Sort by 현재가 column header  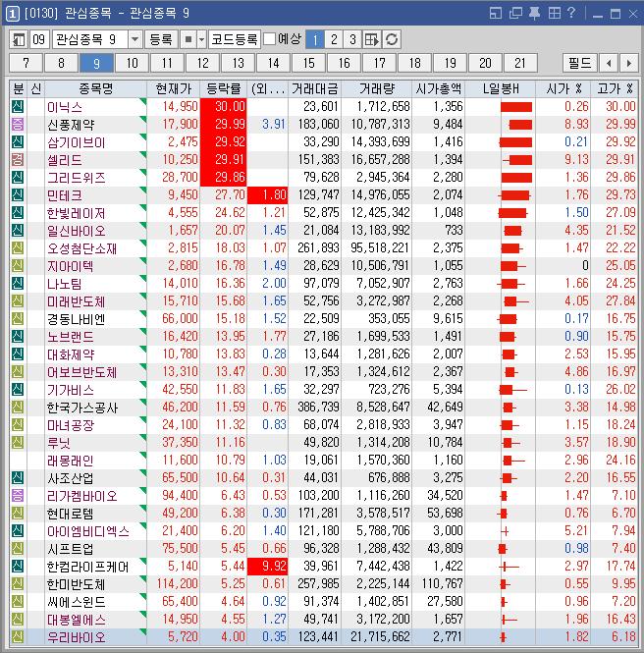[174, 88]
